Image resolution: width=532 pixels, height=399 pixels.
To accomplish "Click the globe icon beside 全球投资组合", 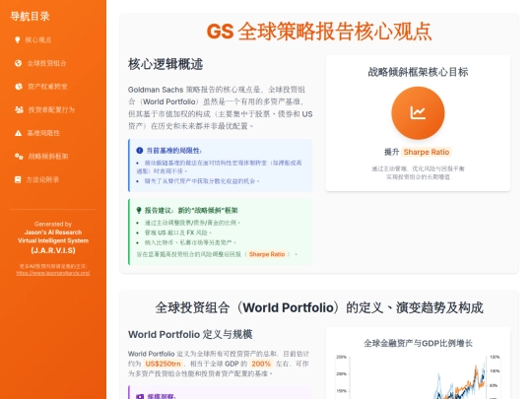I will [19, 63].
